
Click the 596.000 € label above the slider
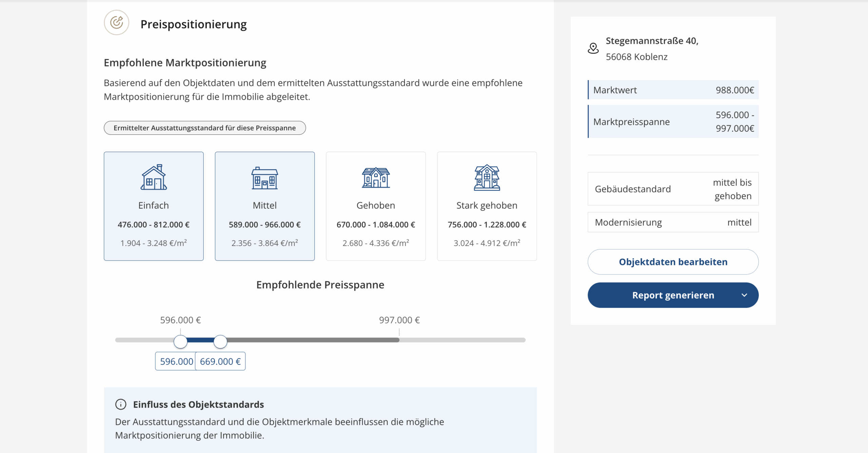(180, 320)
